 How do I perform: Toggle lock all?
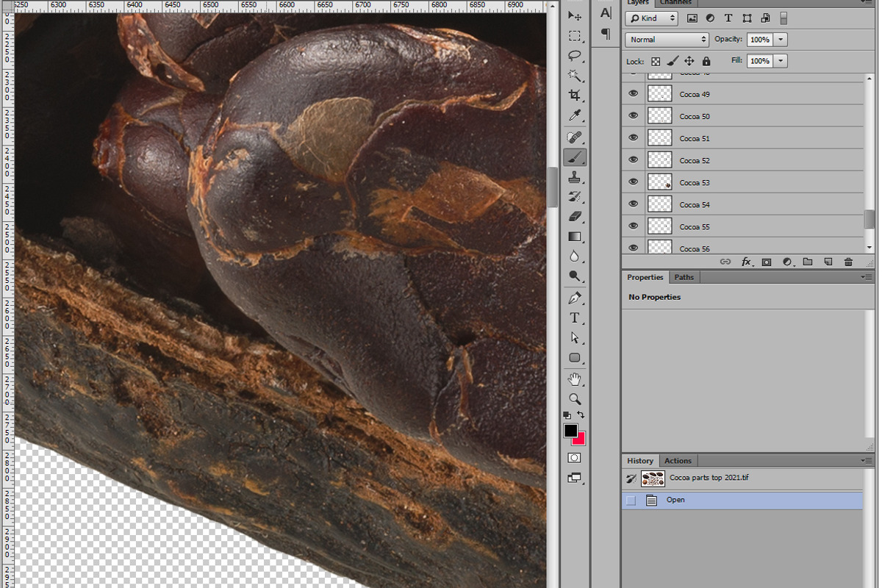706,62
